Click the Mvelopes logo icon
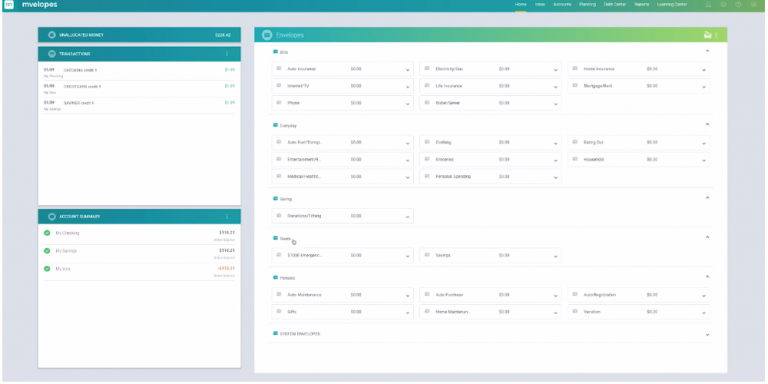This screenshot has height=384, width=768. click(8, 4)
